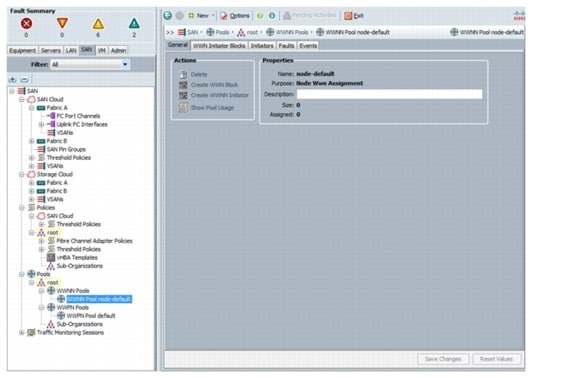Viewport: 576px width, 378px height.
Task: Open the Events tab
Action: click(x=308, y=46)
